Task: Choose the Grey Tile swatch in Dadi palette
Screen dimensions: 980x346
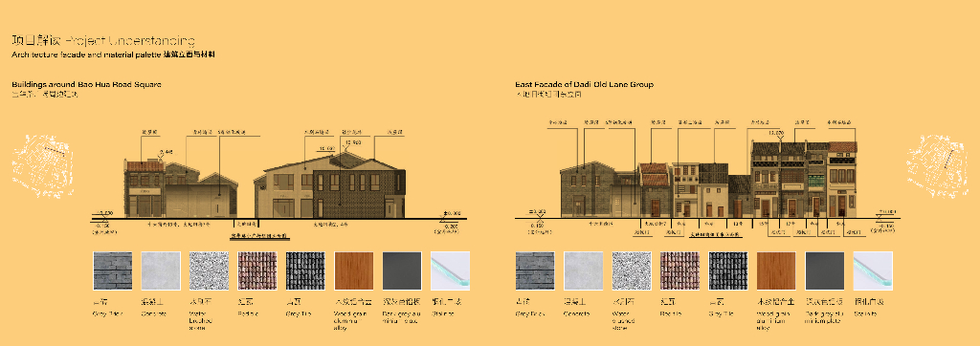Action: (x=728, y=270)
